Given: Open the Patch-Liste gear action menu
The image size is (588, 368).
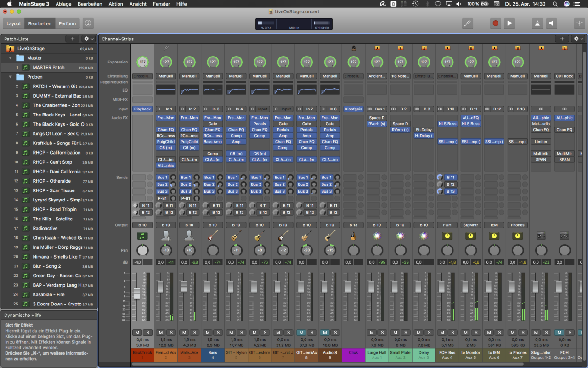Looking at the screenshot, I should [88, 39].
